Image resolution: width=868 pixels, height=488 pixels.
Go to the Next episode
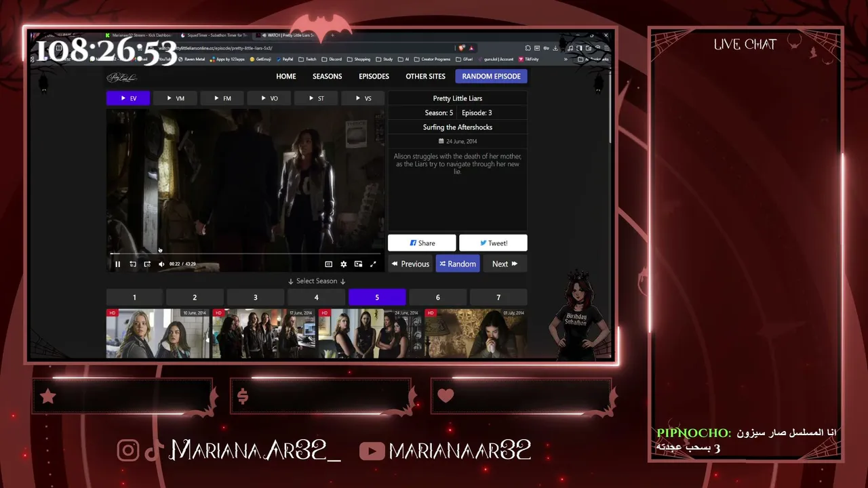[x=505, y=264]
